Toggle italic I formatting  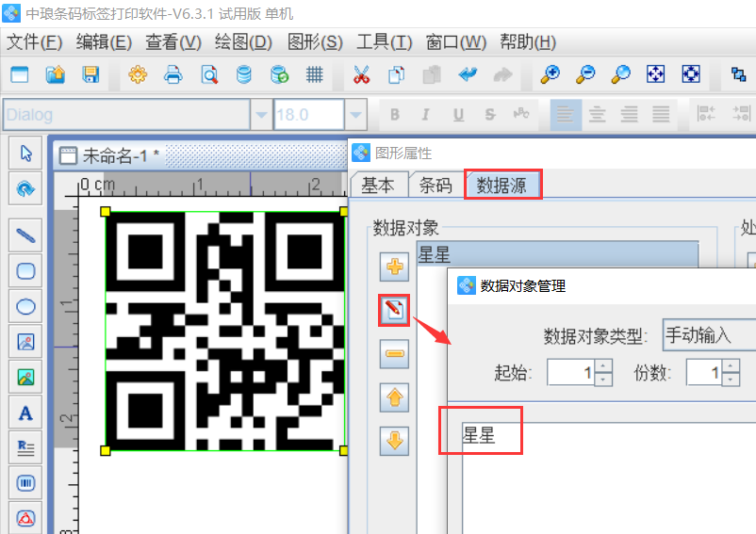(x=425, y=115)
